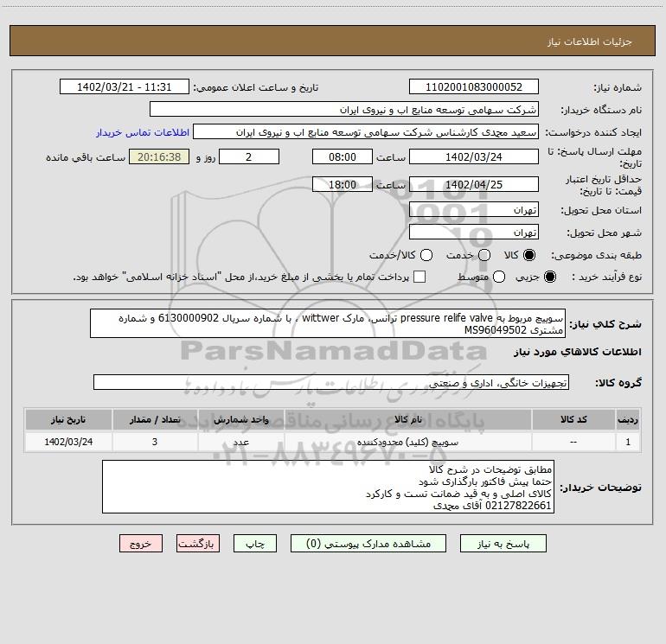Click the پاسخ به نیاز button
The height and width of the screenshot is (644, 666).
(x=503, y=544)
